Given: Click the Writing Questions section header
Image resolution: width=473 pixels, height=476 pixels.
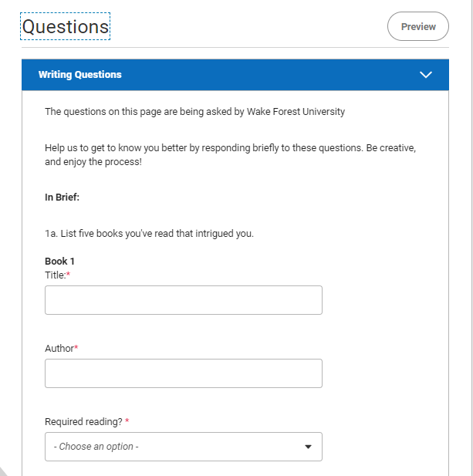Looking at the screenshot, I should [235, 75].
